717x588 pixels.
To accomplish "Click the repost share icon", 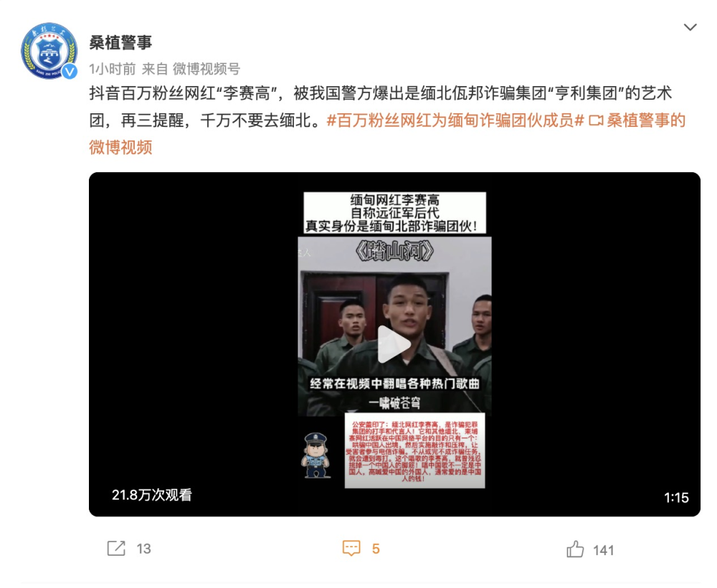I will click(116, 549).
